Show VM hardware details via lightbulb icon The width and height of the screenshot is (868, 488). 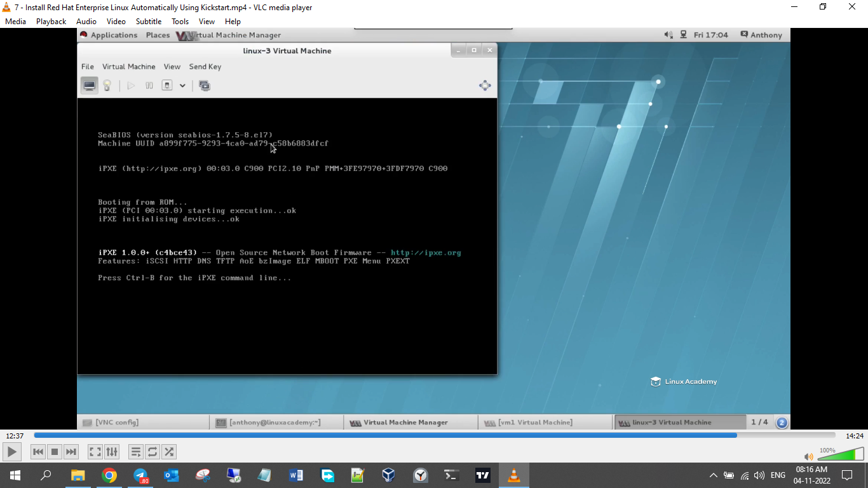pyautogui.click(x=107, y=85)
